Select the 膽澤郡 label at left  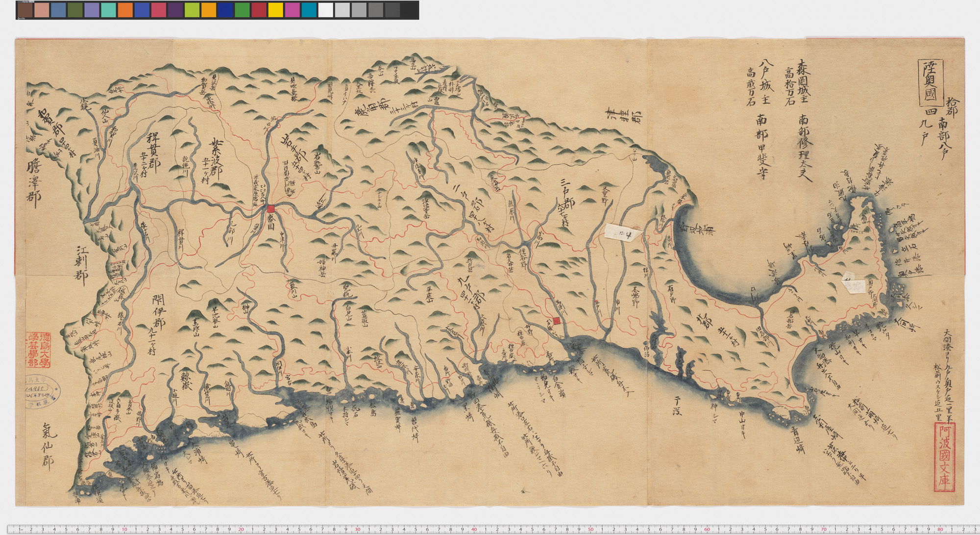tap(33, 184)
